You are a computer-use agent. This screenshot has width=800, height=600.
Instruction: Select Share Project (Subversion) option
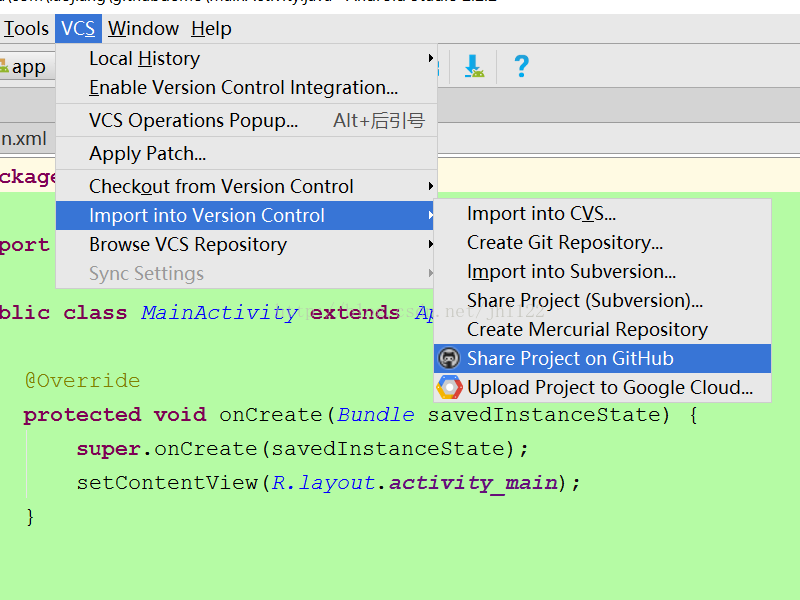[x=602, y=301]
